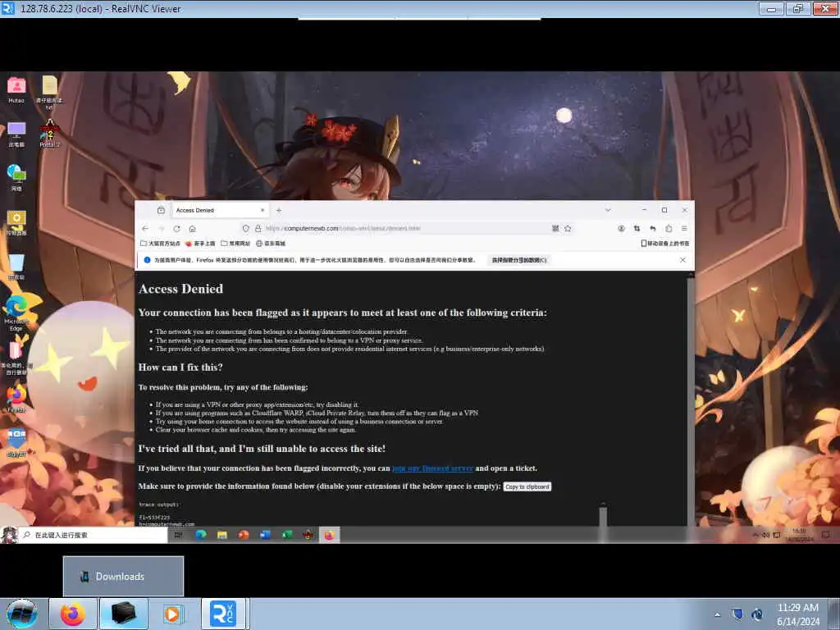Screen dimensions: 840x630
Task: Reload the Access Denied page
Action: (x=176, y=228)
